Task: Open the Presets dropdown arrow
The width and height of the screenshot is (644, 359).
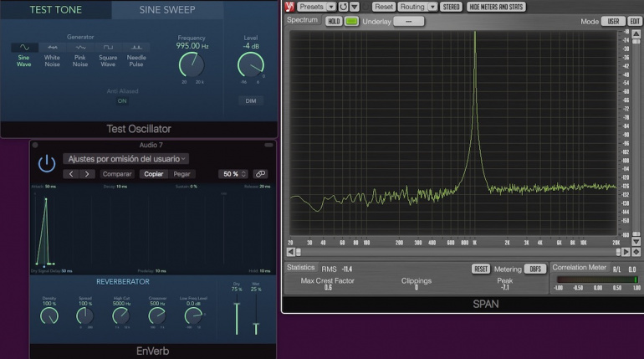Action: [331, 7]
